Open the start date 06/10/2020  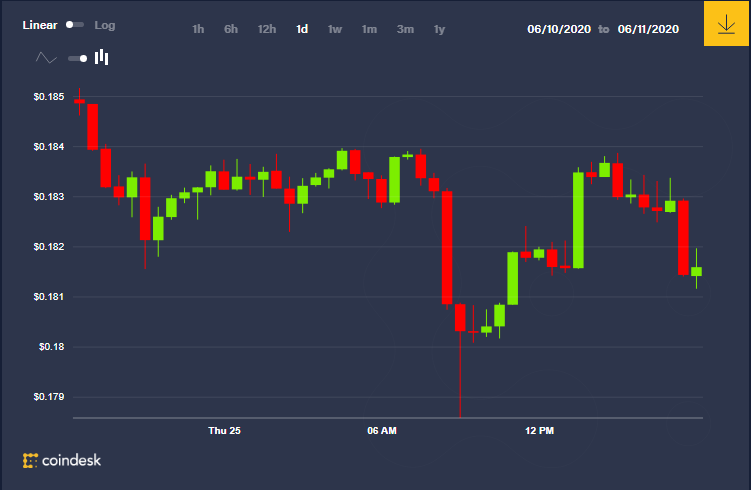pos(559,29)
